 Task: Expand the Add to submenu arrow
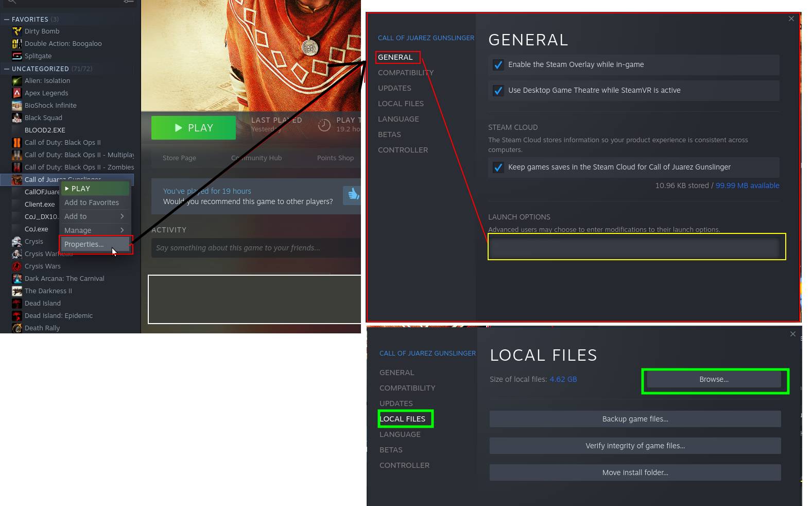[122, 216]
